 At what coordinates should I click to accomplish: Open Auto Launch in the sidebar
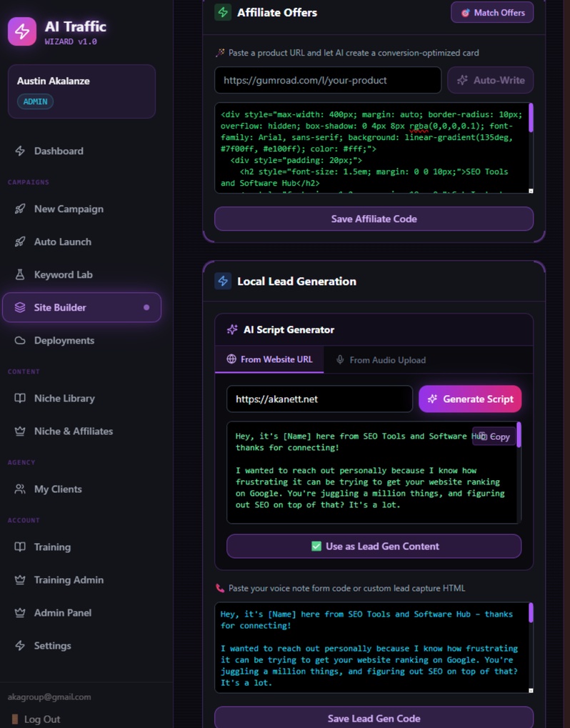(x=81, y=242)
